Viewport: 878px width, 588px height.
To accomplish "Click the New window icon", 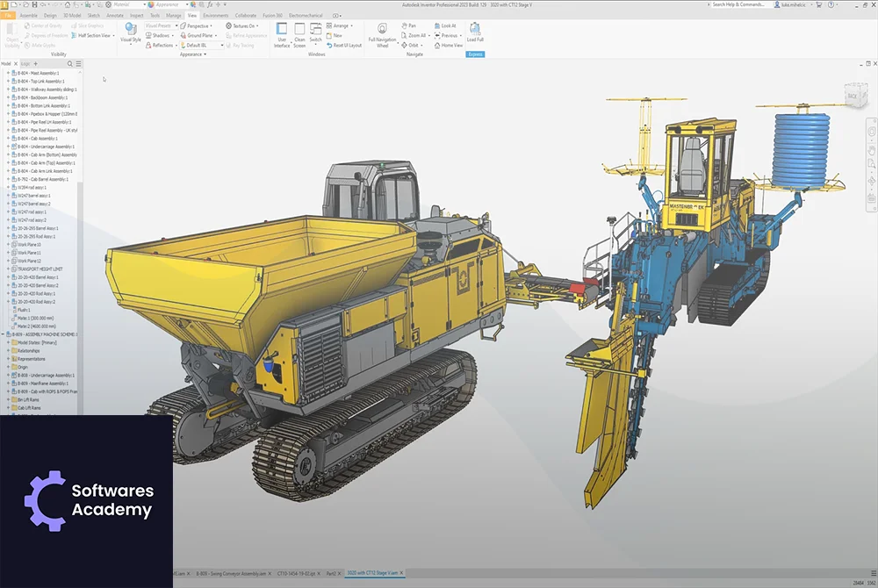I will 329,35.
